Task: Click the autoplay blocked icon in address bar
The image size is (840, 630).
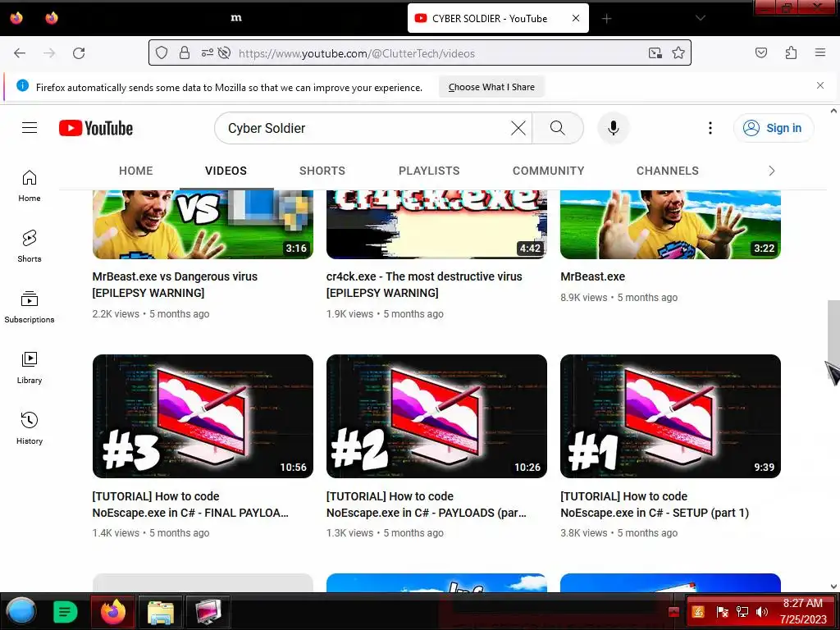Action: [x=225, y=53]
